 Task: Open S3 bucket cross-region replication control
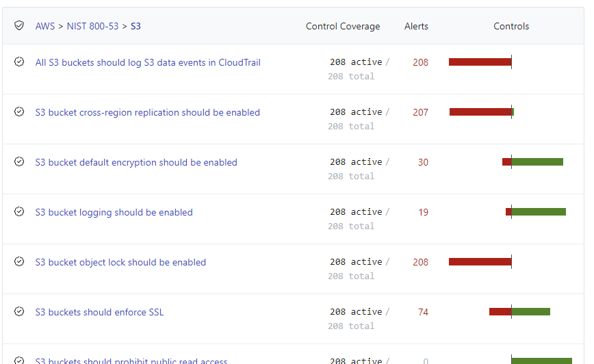click(147, 112)
